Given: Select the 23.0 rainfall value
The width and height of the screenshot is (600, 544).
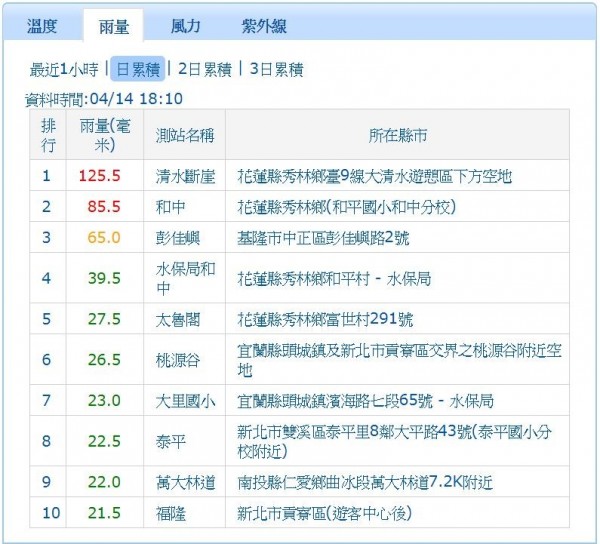Looking at the screenshot, I should pos(104,401).
